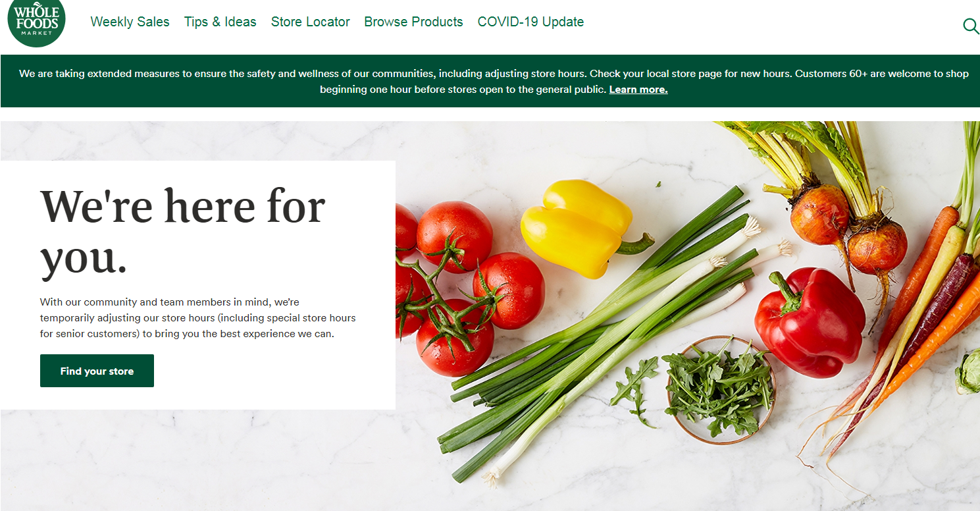Click the red bell pepper in the hero image
980x511 pixels.
point(810,321)
